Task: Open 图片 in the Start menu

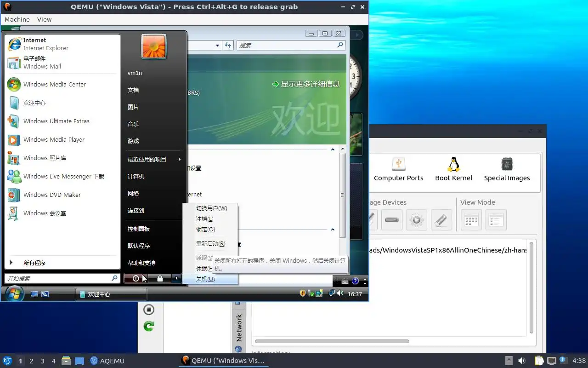Action: 154,107
